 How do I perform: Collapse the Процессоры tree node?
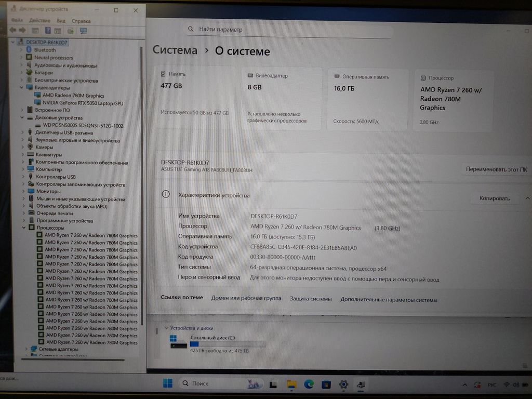point(24,228)
